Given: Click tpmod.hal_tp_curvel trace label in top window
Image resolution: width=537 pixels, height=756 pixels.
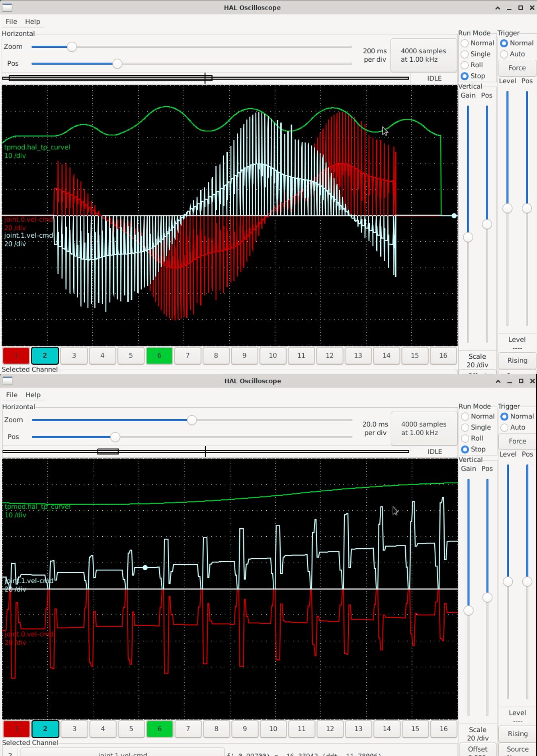Looking at the screenshot, I should 37,147.
